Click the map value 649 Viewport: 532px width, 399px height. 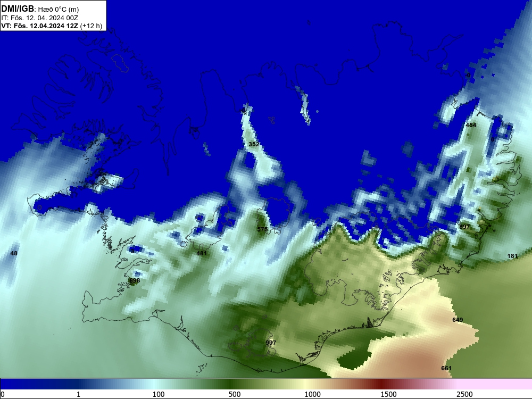tap(458, 320)
